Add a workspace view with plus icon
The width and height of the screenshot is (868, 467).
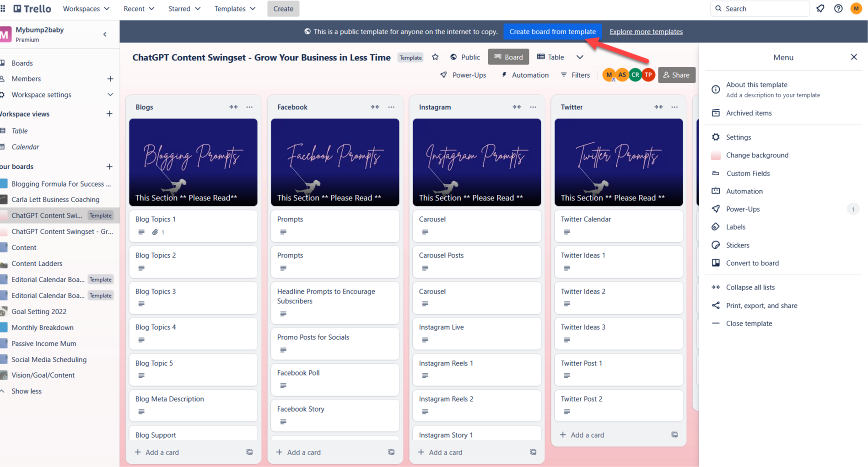point(109,113)
